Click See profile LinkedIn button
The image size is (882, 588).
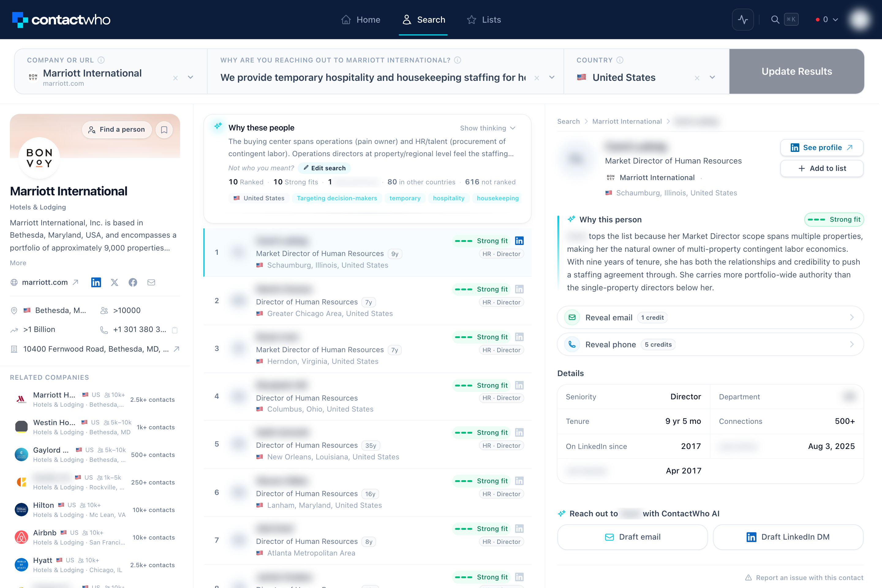(822, 148)
